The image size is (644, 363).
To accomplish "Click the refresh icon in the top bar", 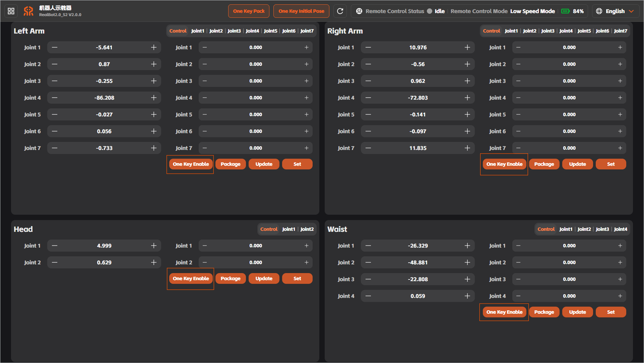I will coord(340,11).
